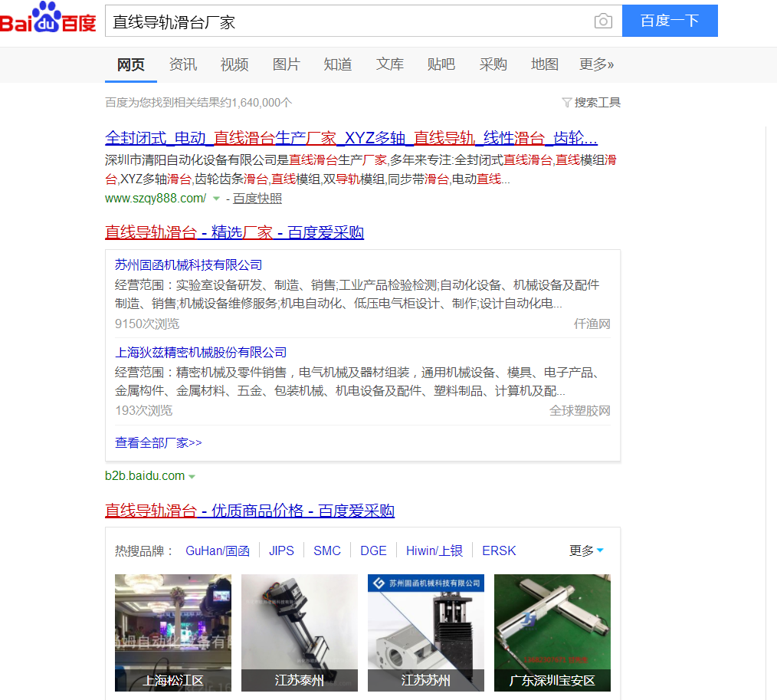Open 直线导轨滑台 - 精选厂家 result
This screenshot has width=777, height=700.
[234, 232]
